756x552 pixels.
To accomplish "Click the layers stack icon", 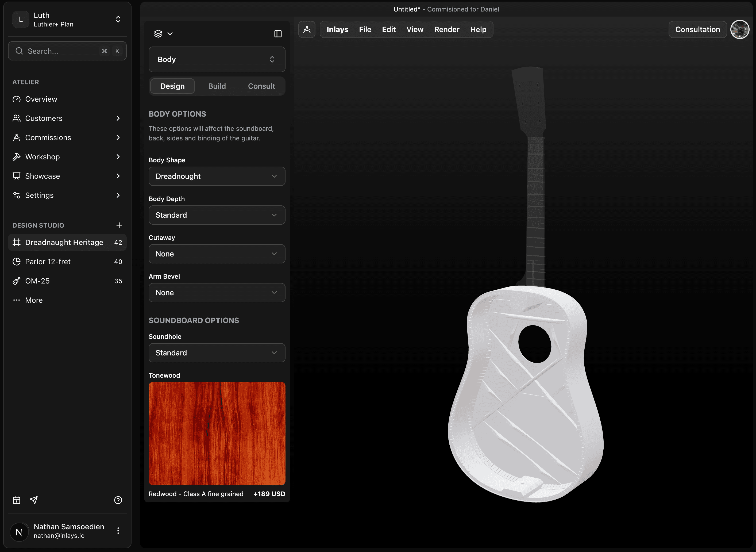I will (158, 33).
